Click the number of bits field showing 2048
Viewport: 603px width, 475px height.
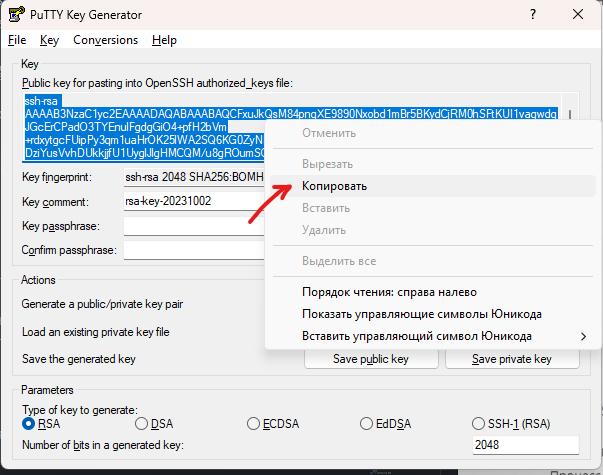pos(525,445)
